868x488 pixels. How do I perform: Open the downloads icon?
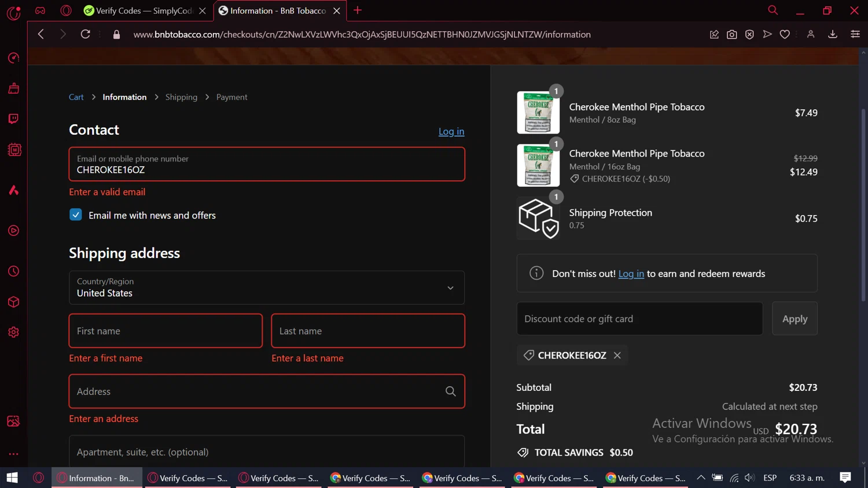[833, 35]
